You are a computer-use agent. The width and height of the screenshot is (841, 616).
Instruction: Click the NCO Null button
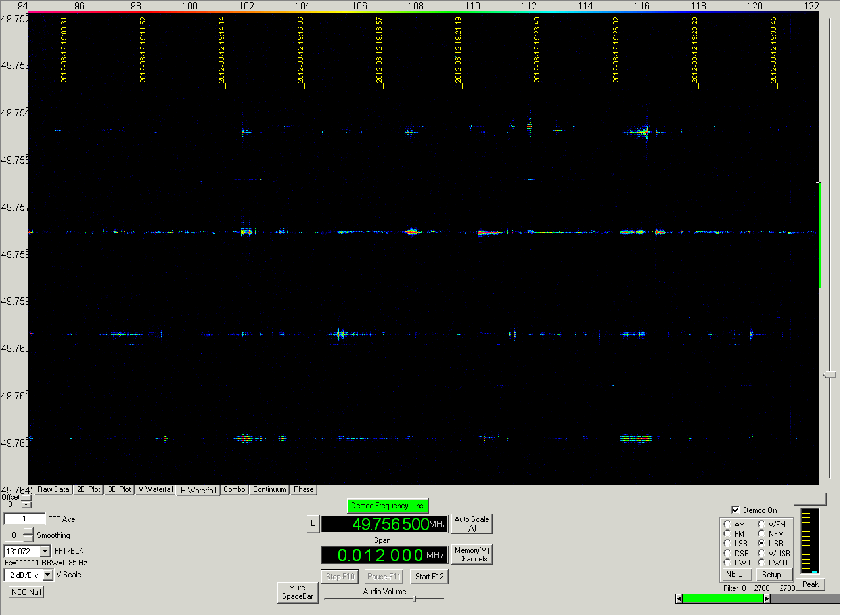click(26, 592)
